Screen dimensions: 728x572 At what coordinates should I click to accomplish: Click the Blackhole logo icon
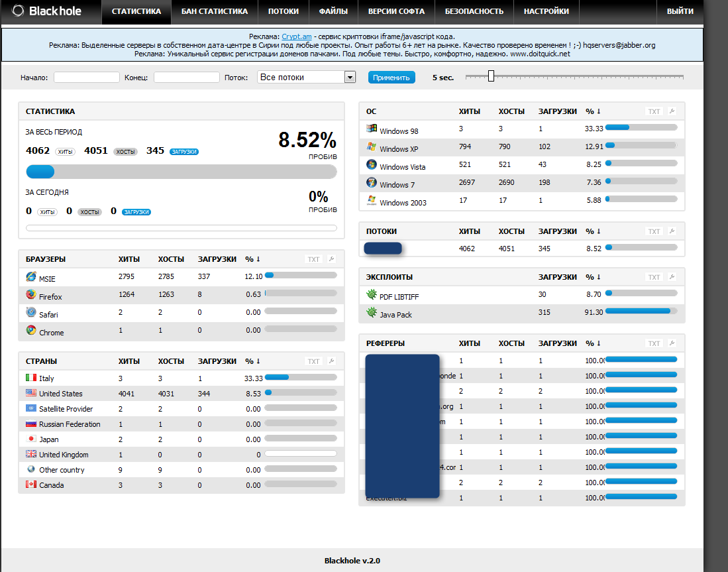point(18,11)
